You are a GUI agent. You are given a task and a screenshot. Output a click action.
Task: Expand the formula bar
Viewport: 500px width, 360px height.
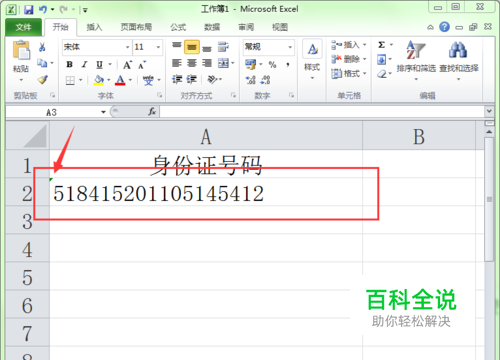pyautogui.click(x=489, y=111)
